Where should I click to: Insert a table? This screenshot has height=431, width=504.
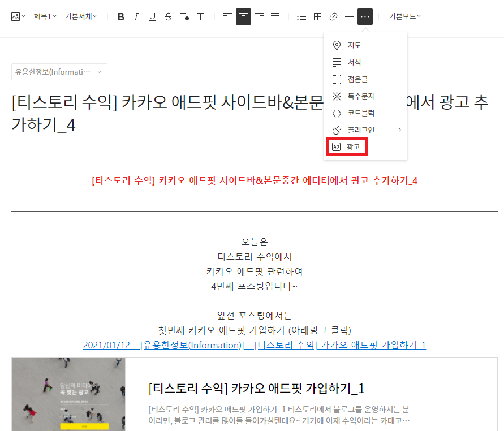[x=317, y=17]
